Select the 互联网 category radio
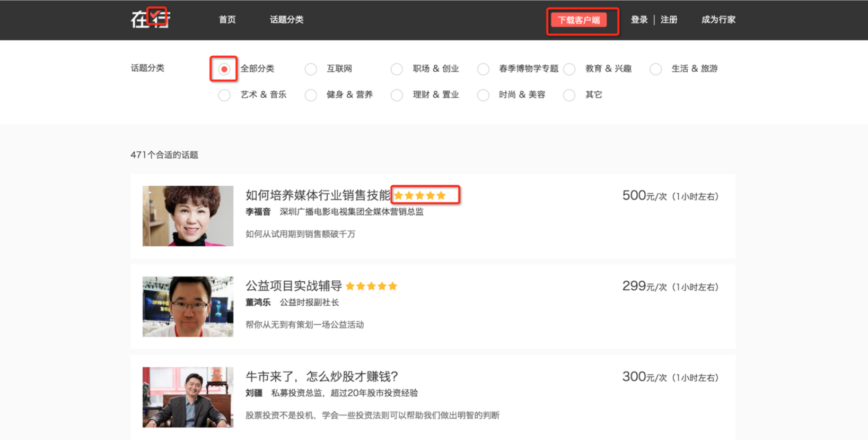Screen dimensions: 868x440 pyautogui.click(x=311, y=69)
